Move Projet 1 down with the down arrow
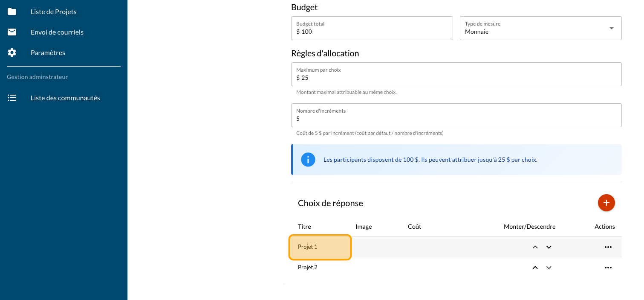 (x=549, y=247)
